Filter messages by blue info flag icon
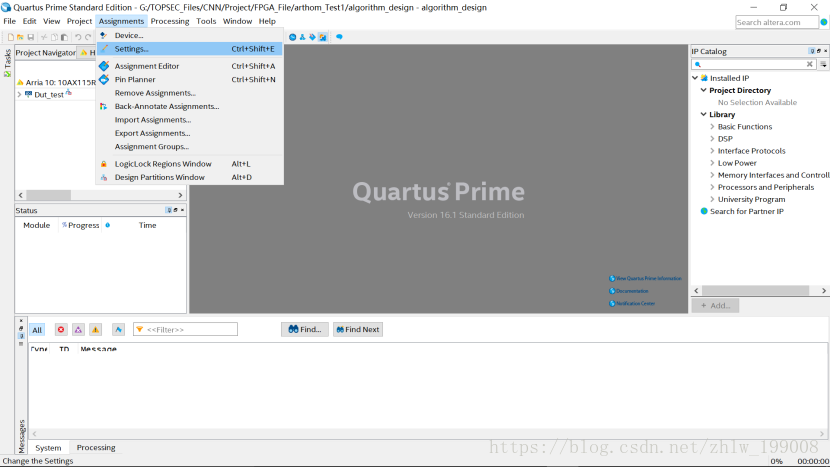 tap(119, 329)
